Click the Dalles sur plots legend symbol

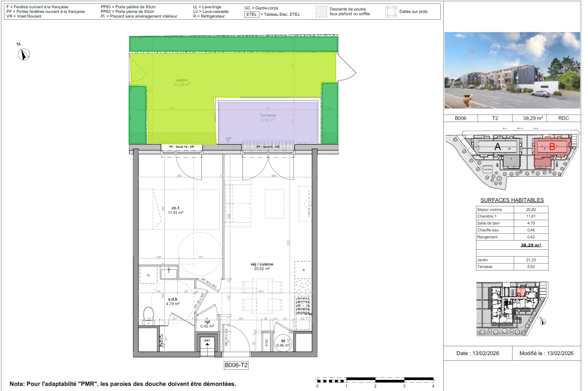391,11
